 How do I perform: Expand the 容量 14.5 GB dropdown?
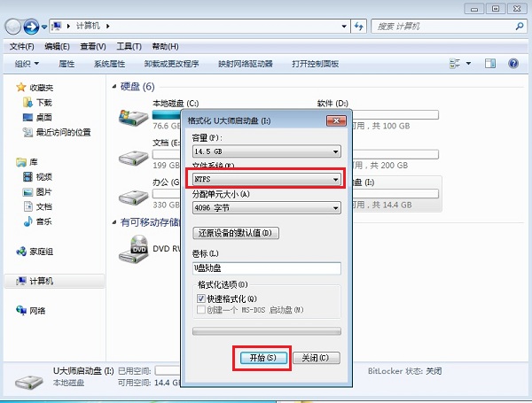(267, 151)
